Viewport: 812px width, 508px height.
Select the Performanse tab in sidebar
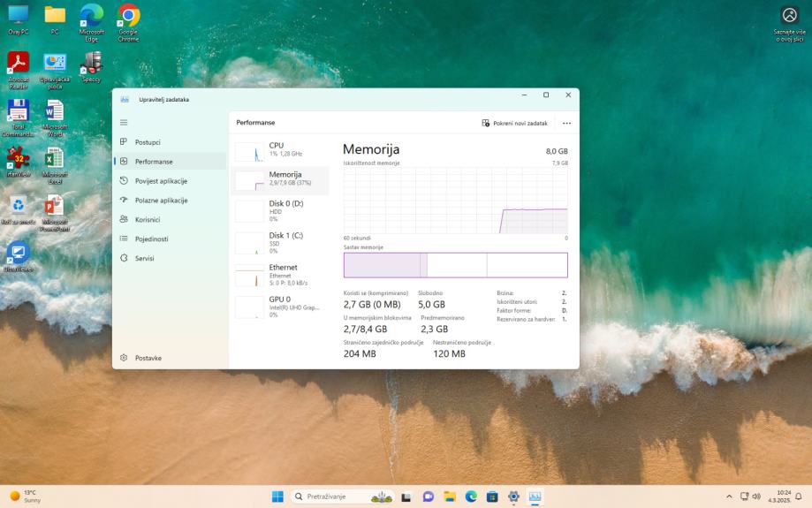[x=153, y=162]
